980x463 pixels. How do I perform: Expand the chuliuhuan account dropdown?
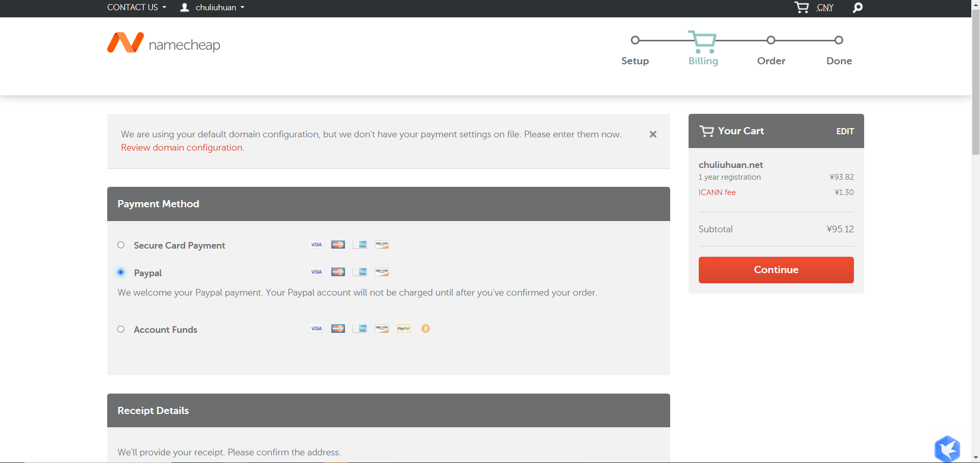220,7
